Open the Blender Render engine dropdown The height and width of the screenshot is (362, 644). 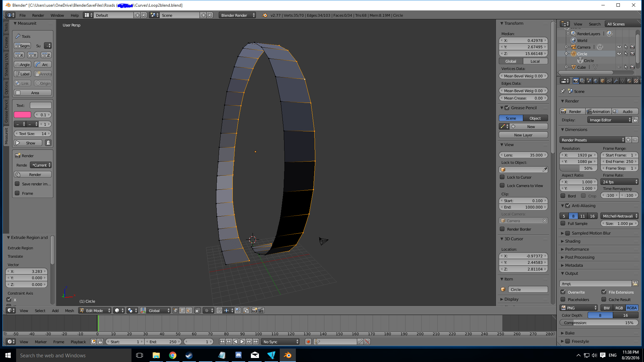(236, 15)
